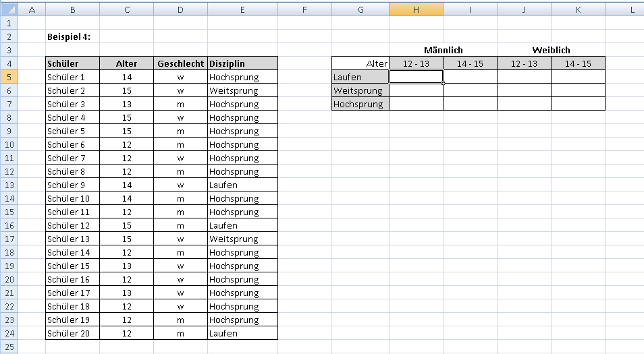Click the 'Geschlecht' table header cell
The width and height of the screenshot is (644, 354).
coord(180,63)
